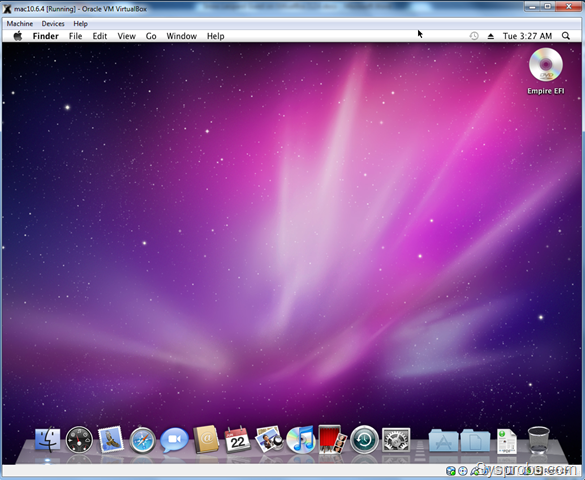This screenshot has width=585, height=480.
Task: Click the eject icon in menu bar
Action: (491, 36)
